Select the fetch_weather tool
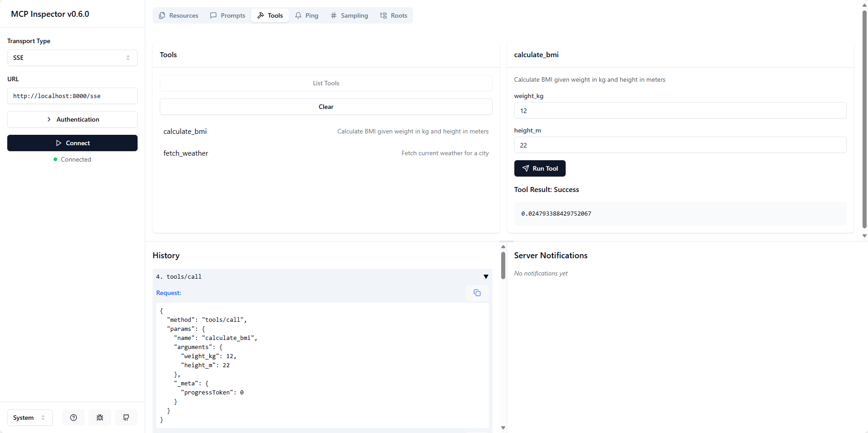The width and height of the screenshot is (868, 433). 186,153
